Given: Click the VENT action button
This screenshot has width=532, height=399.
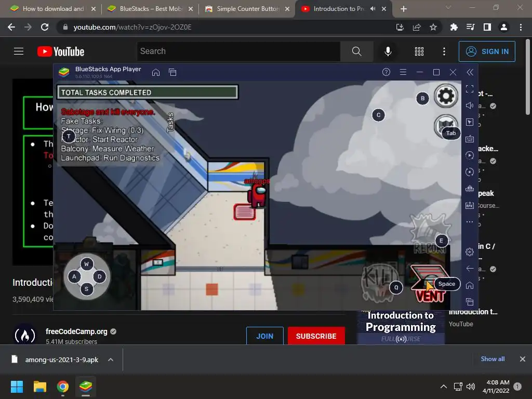Looking at the screenshot, I should click(x=430, y=283).
